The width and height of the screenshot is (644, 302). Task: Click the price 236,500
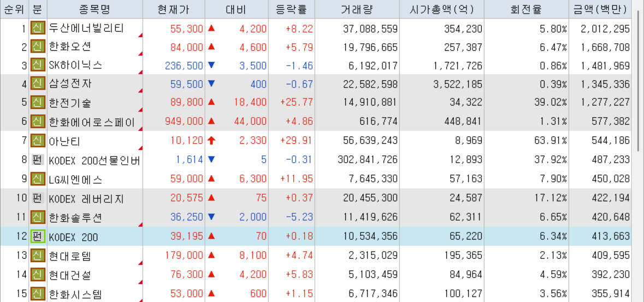(x=184, y=66)
